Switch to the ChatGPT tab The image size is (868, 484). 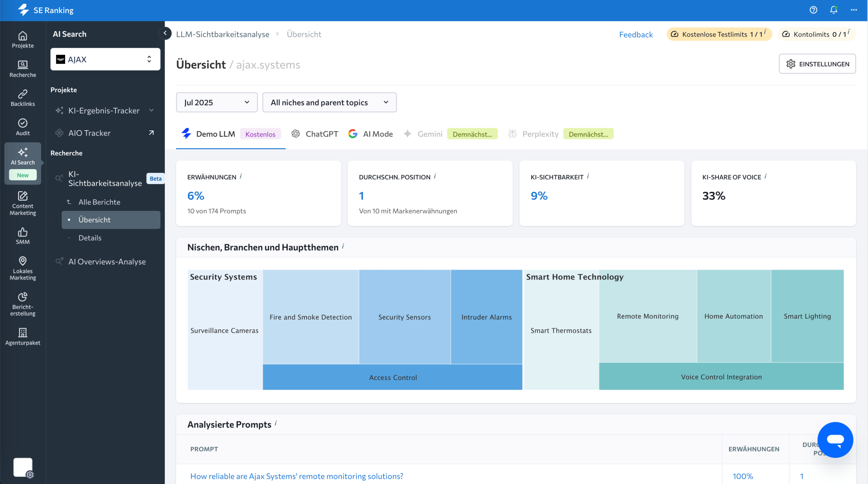click(x=315, y=134)
